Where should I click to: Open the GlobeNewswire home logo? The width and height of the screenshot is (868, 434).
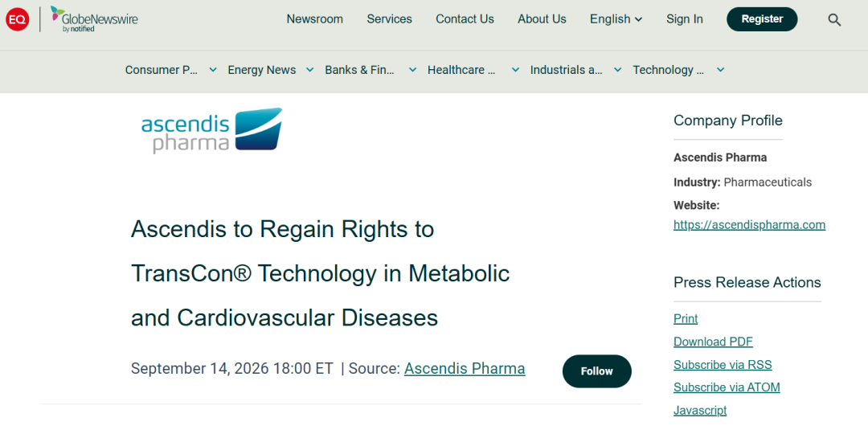pos(94,19)
